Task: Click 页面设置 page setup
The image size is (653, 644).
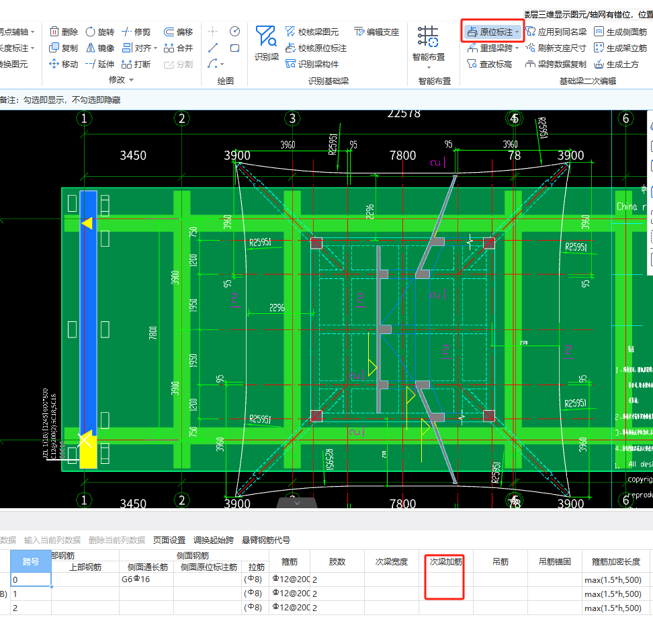Action: pyautogui.click(x=169, y=540)
